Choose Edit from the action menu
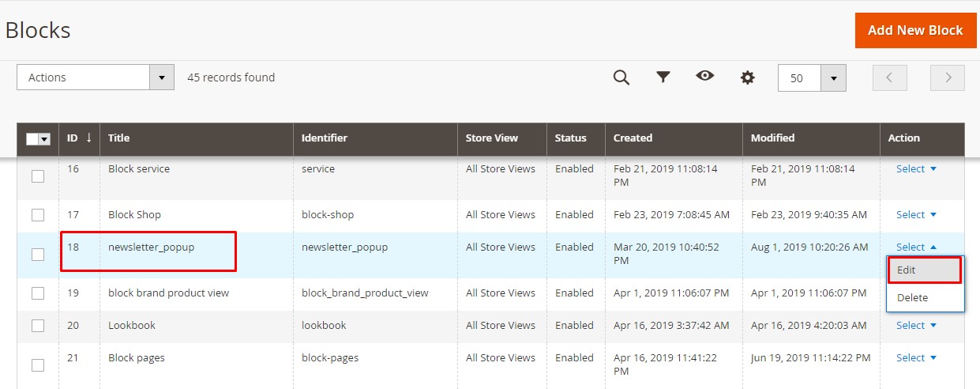 (x=924, y=270)
